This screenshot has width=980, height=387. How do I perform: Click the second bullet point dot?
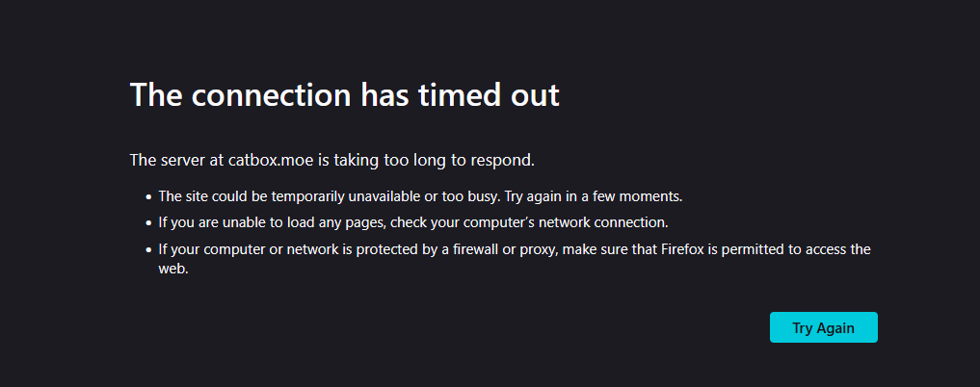tap(148, 223)
